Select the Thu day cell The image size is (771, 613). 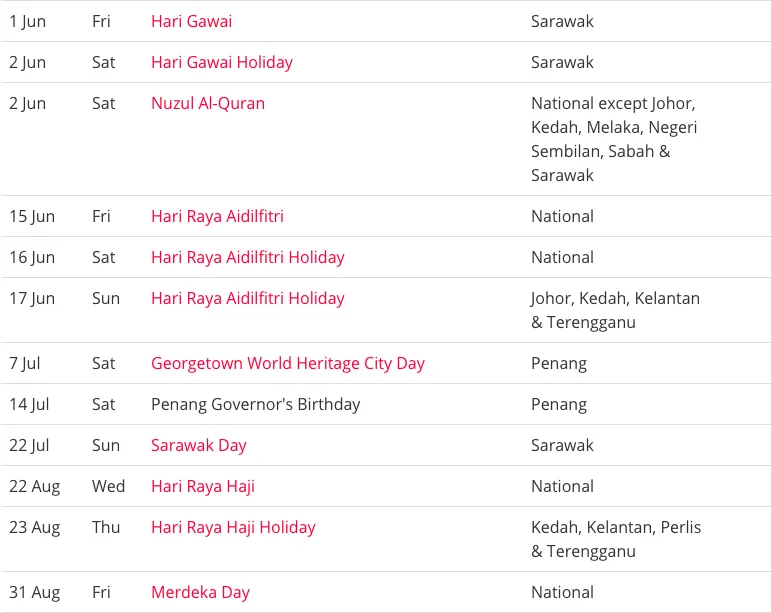coord(105,527)
